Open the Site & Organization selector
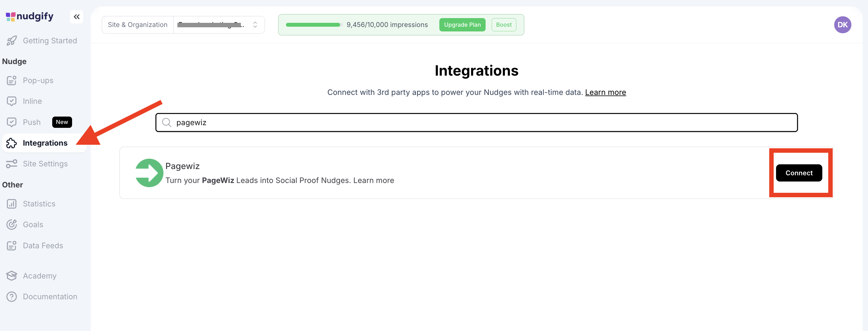Image resolution: width=868 pixels, height=331 pixels. [x=218, y=25]
